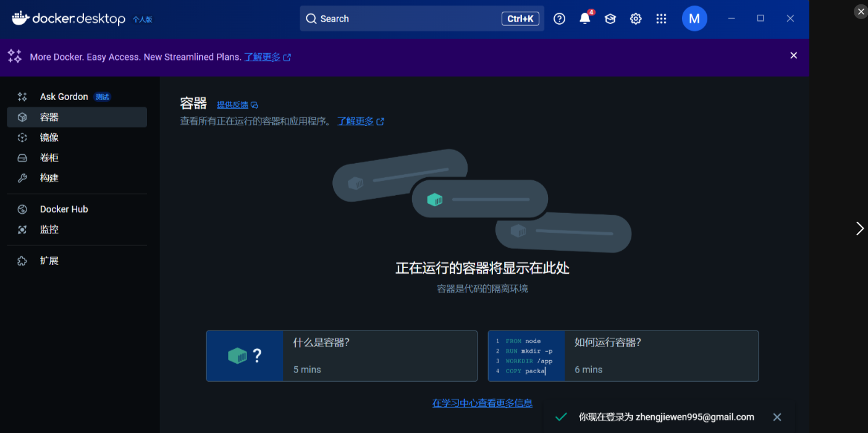Open 在学习中心查看更多信息 link

pos(482,403)
